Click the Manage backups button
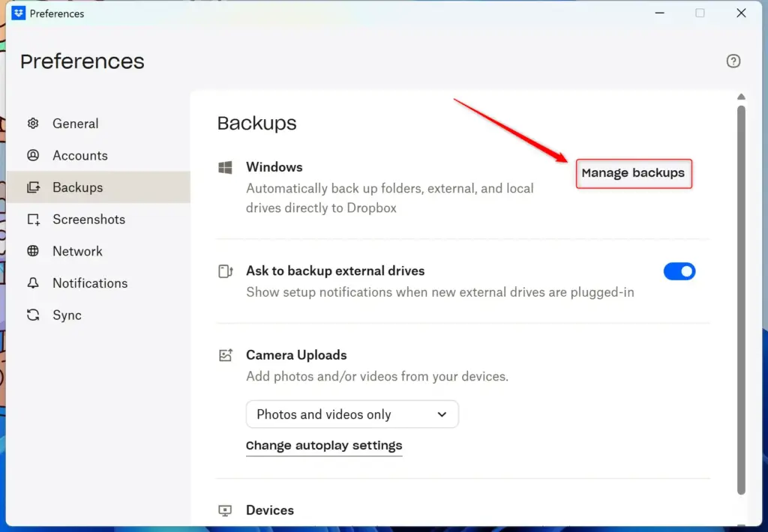 [x=633, y=173]
